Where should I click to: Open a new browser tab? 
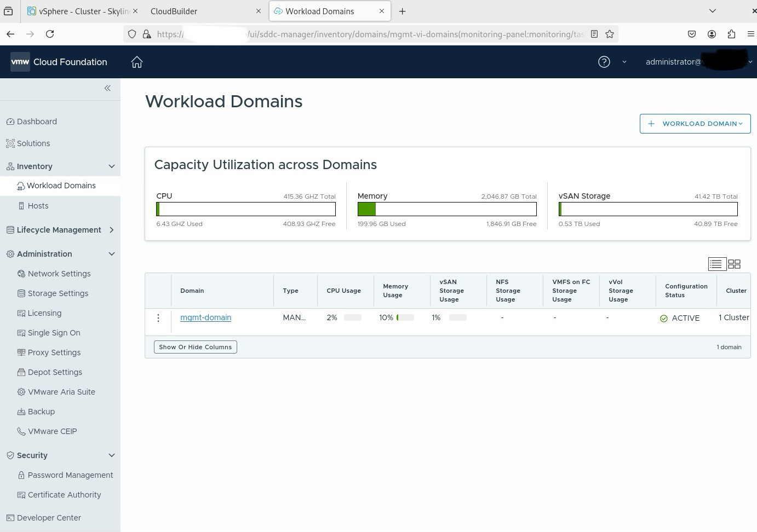click(x=403, y=11)
